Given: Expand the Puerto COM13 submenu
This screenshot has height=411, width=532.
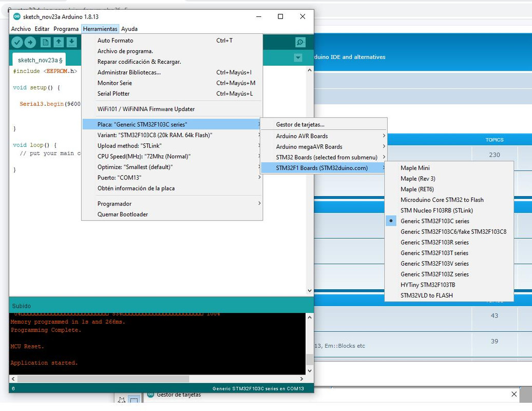Looking at the screenshot, I should (x=172, y=177).
